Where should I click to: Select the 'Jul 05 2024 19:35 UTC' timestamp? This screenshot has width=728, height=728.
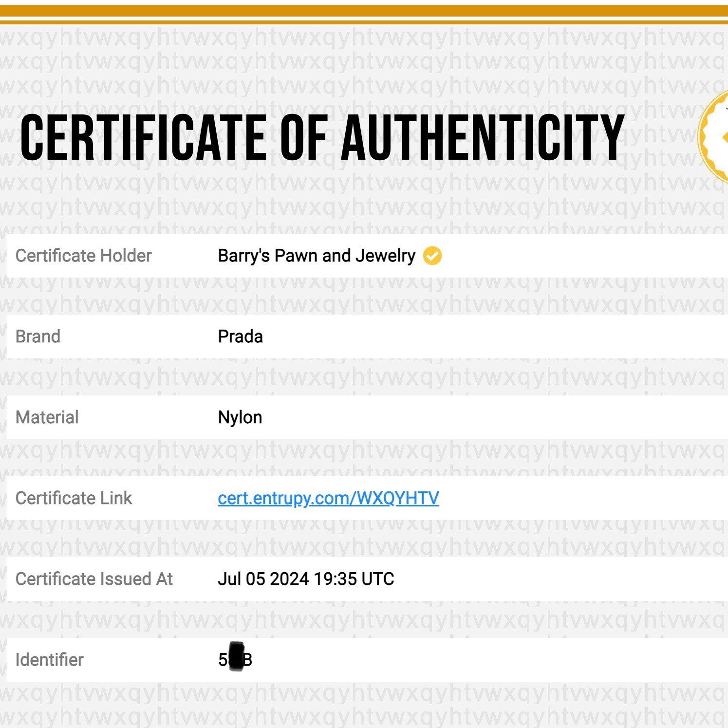point(306,579)
